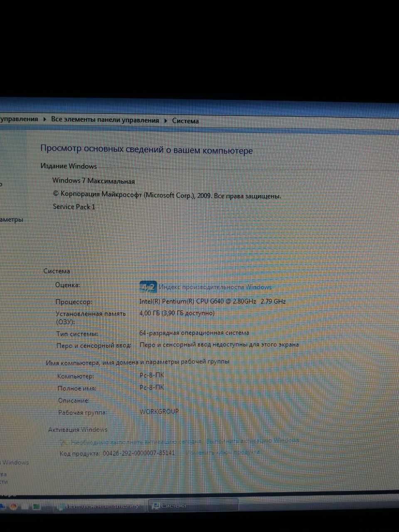Select the 'WORKGROUP' value
The image size is (399, 532).
159,411
